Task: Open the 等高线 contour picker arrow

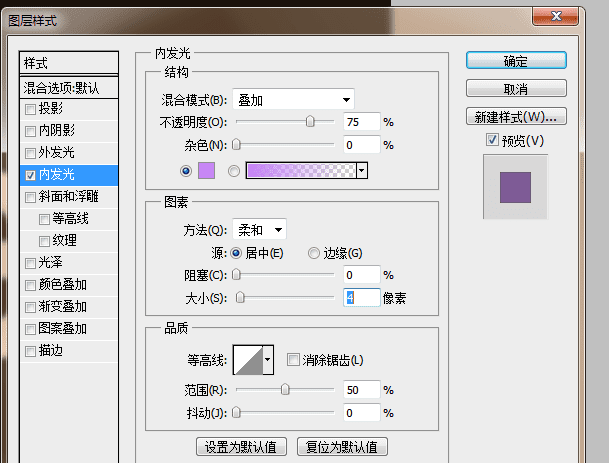Action: pos(268,359)
